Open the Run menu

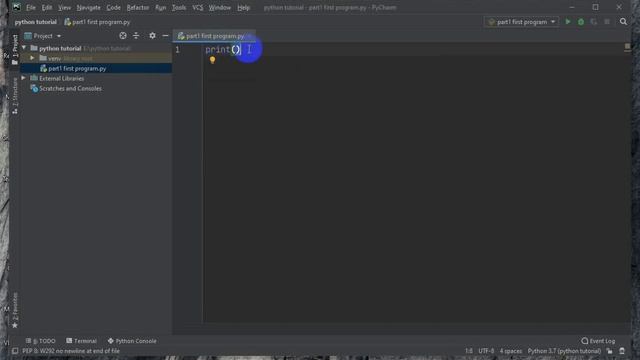[x=160, y=7]
